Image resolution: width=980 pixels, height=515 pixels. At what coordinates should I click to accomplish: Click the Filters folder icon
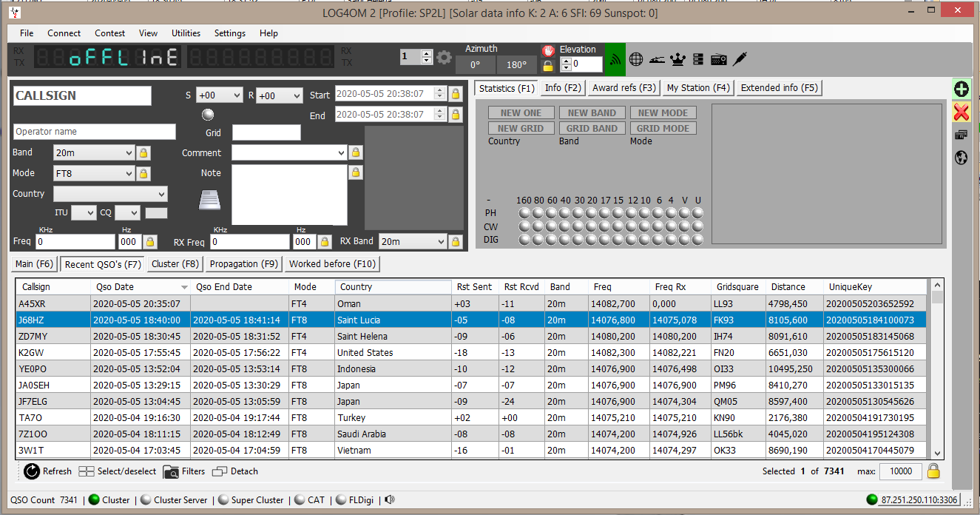click(x=171, y=471)
